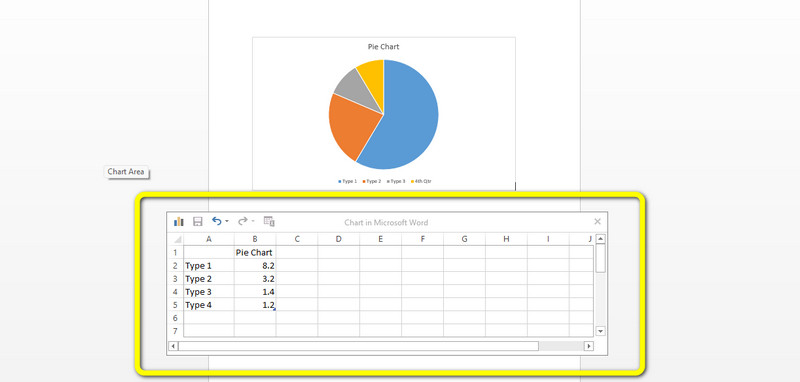800x382 pixels.
Task: Click the vertical scrollbar thumb in the datasheet
Action: 601,258
